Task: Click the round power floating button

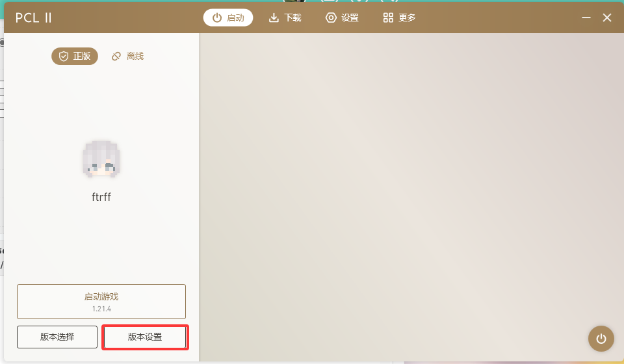Action: (601, 339)
